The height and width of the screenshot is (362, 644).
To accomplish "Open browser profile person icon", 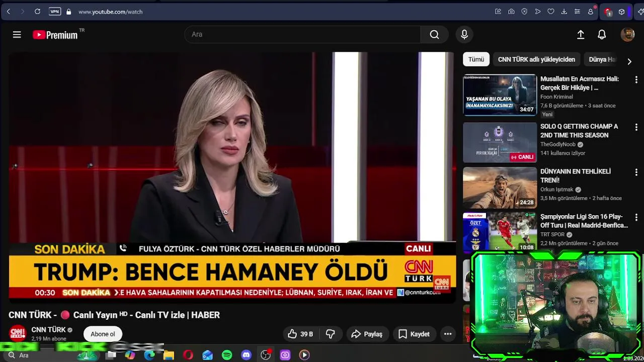I will click(x=591, y=12).
